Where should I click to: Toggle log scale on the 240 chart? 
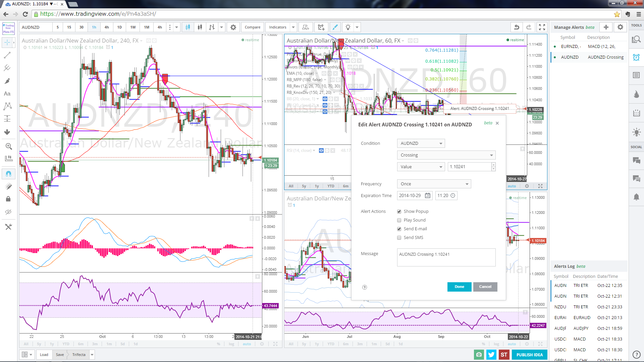231,344
